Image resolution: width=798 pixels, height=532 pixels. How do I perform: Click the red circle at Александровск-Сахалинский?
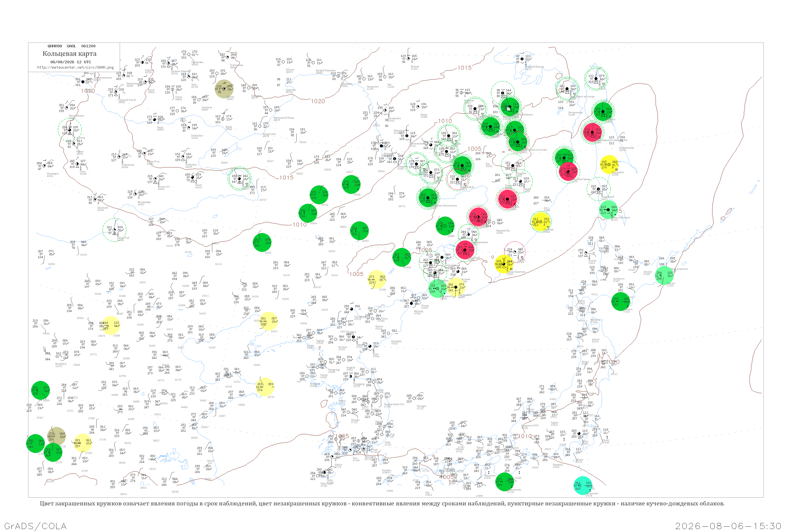(x=592, y=132)
